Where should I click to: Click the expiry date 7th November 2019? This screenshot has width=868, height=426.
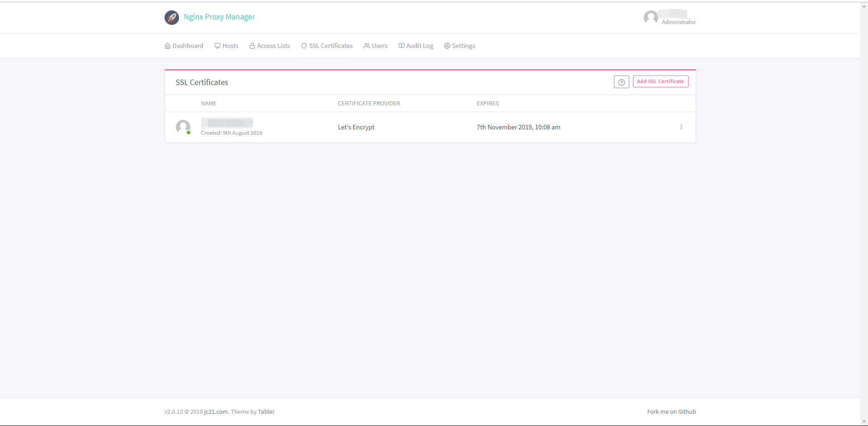click(x=519, y=127)
